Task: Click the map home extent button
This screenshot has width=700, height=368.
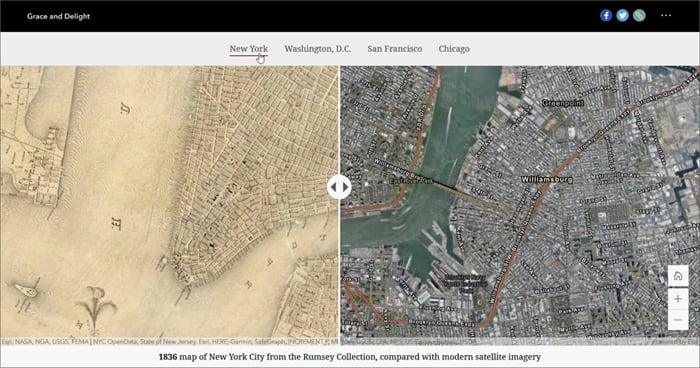Action: (678, 276)
